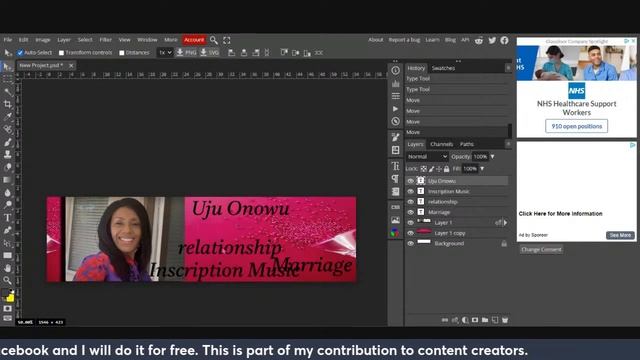This screenshot has width=640, height=360.
Task: Select the Crop tool
Action: (x=7, y=104)
